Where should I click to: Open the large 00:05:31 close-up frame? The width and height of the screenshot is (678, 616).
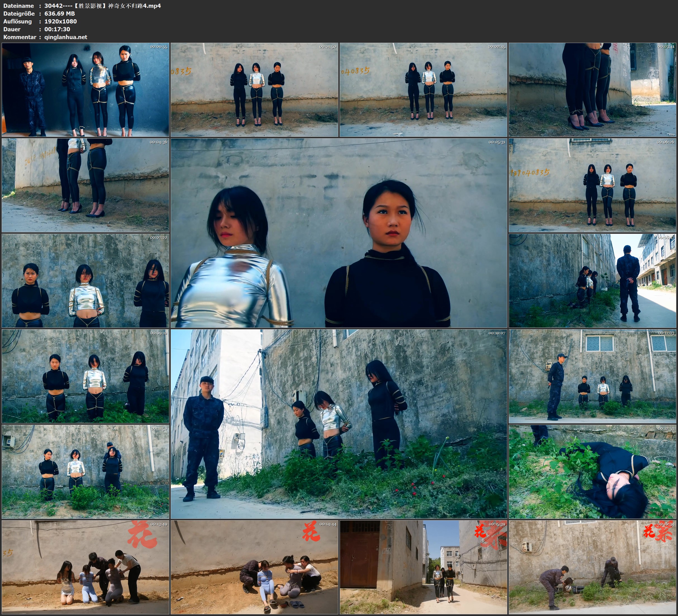coord(339,233)
